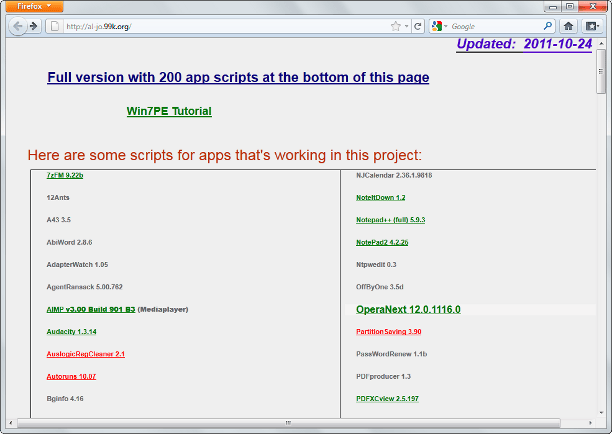Open the OperaNext 12.0.1116.0 link
Image resolution: width=612 pixels, height=434 pixels.
pos(408,309)
